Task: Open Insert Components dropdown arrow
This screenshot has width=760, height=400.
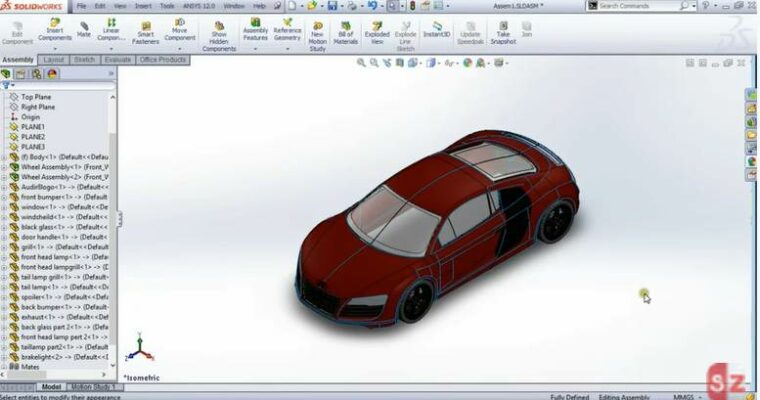Action: 55,48
